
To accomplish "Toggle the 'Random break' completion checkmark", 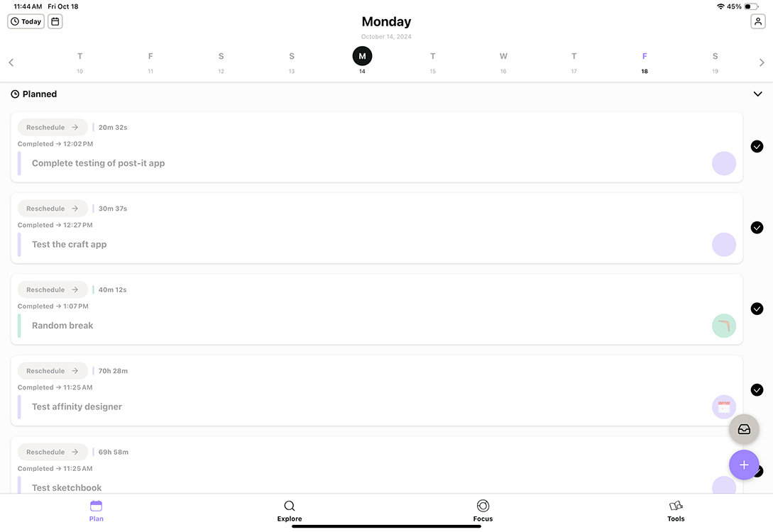I will [756, 309].
